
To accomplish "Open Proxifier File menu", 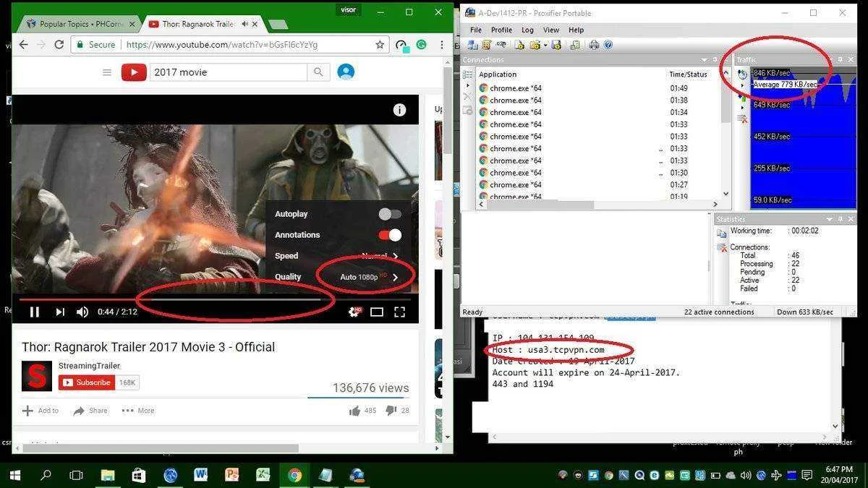I will click(476, 30).
